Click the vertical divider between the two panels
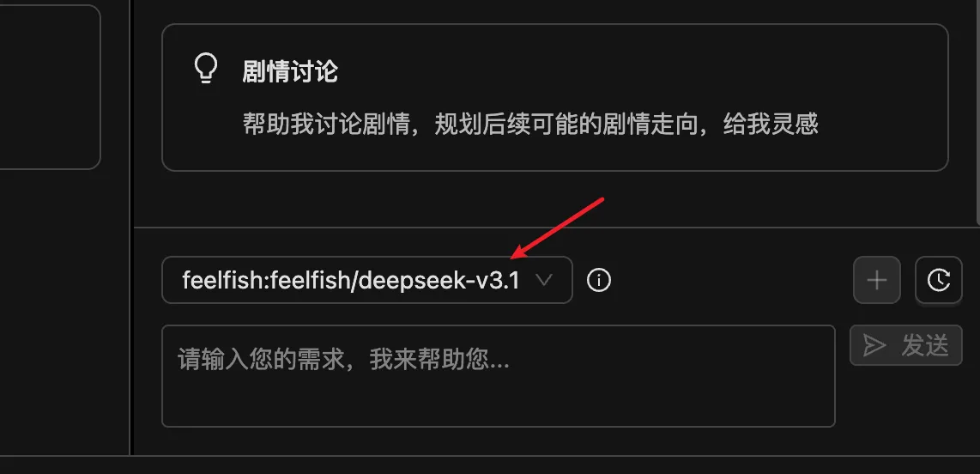Viewport: 980px width, 474px height. [x=130, y=228]
